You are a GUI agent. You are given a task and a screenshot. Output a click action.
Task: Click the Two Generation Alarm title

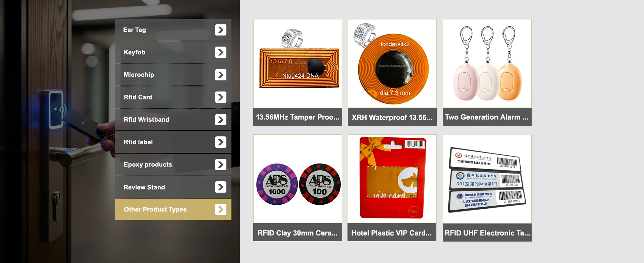487,117
